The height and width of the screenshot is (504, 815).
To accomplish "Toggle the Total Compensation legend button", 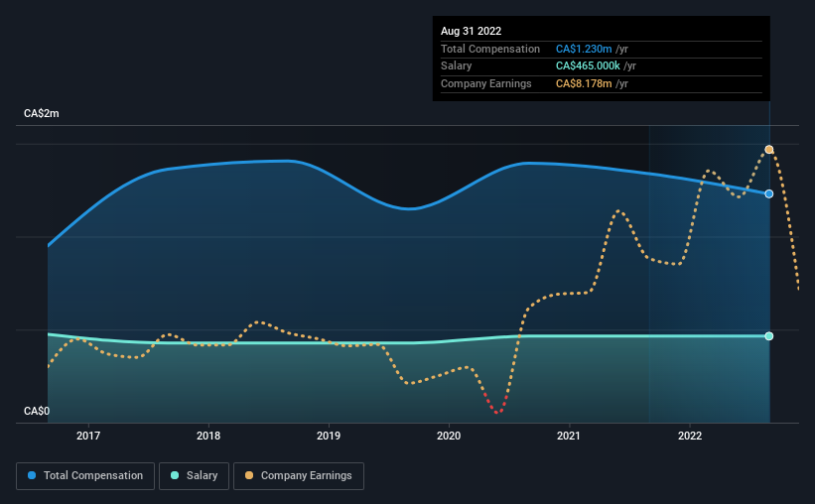I will [85, 476].
